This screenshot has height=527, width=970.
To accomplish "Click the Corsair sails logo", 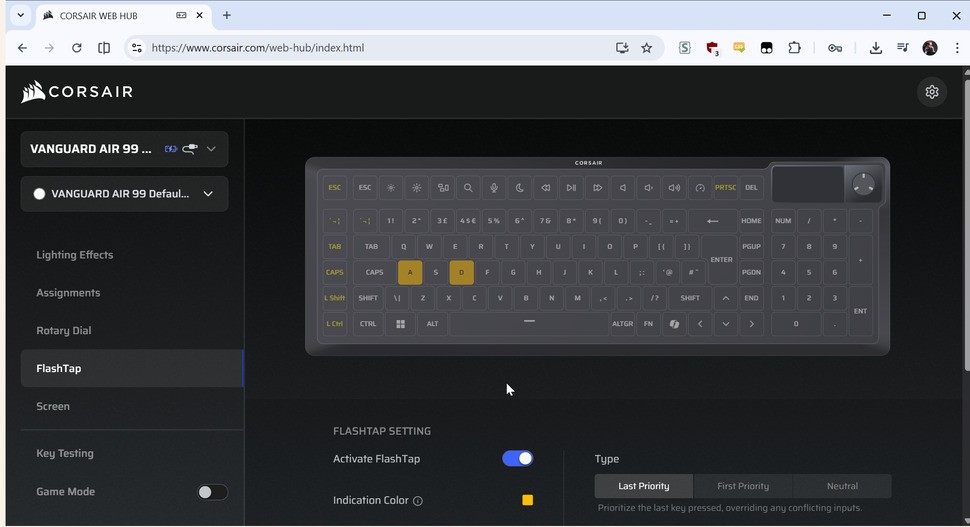I will click(33, 92).
